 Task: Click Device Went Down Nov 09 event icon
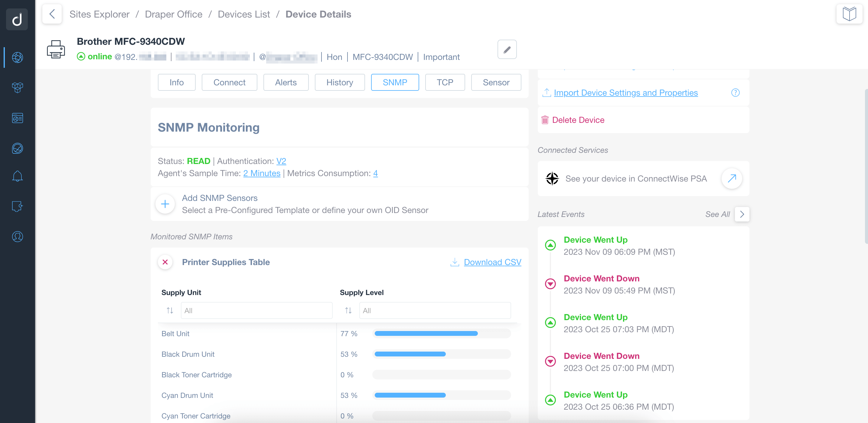(x=550, y=284)
